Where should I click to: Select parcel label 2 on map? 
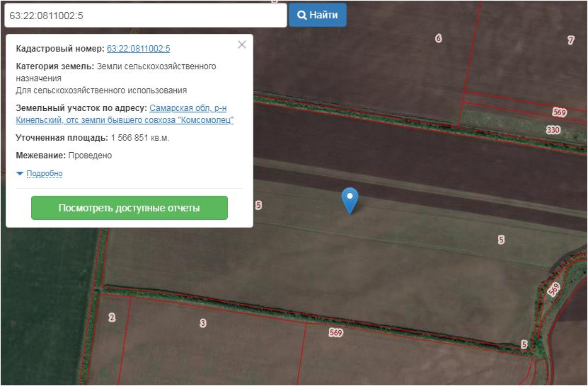[112, 317]
